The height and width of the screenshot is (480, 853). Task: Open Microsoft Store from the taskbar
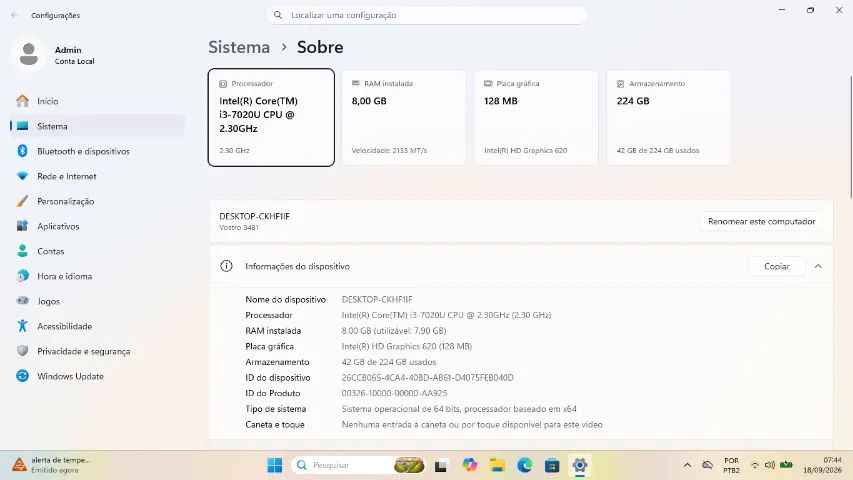tap(552, 465)
